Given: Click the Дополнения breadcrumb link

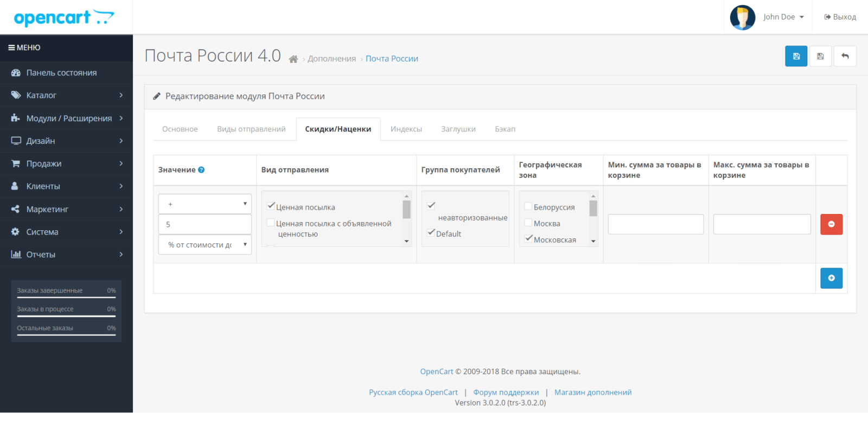Looking at the screenshot, I should [x=332, y=59].
